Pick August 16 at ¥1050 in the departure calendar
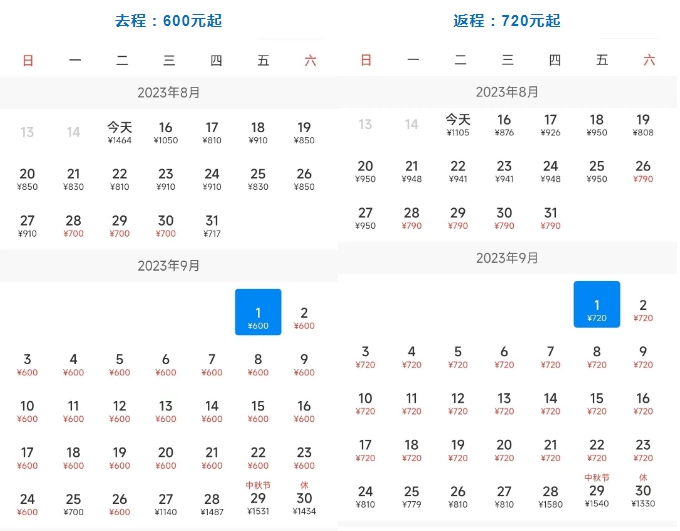The width and height of the screenshot is (680, 531). 166,133
